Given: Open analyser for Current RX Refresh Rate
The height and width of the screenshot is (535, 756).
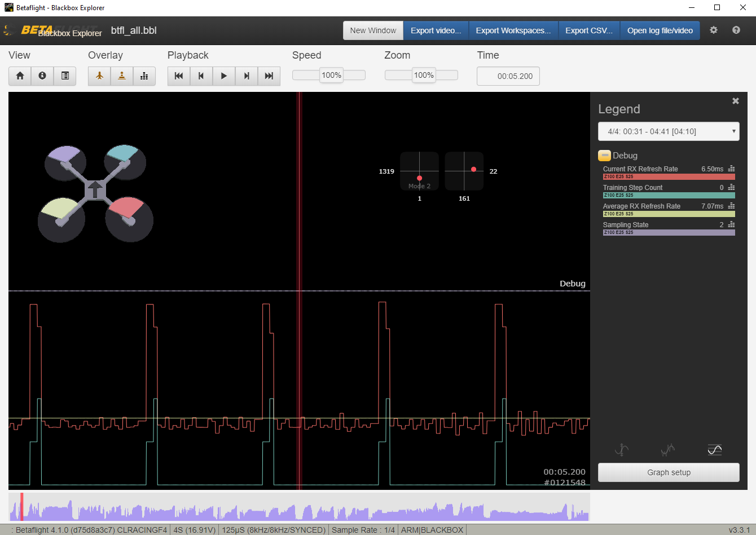Looking at the screenshot, I should pyautogui.click(x=731, y=169).
